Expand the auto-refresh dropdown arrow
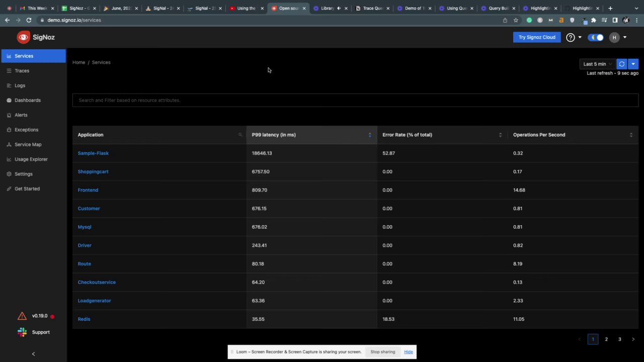The image size is (644, 362). 633,64
